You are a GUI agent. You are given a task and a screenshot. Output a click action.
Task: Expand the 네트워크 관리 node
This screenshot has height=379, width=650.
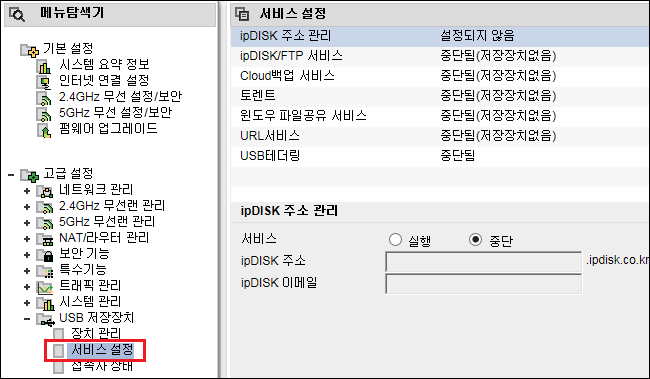(x=27, y=191)
